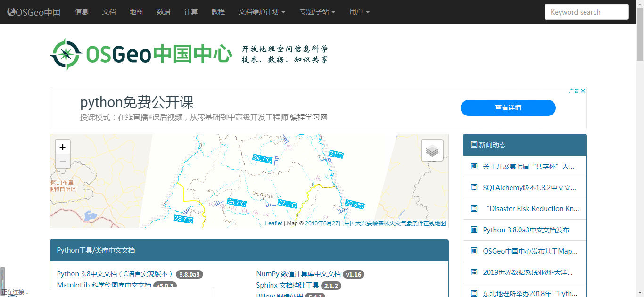Click the 3.8.0a3 version badge
644x297 pixels.
tap(190, 274)
